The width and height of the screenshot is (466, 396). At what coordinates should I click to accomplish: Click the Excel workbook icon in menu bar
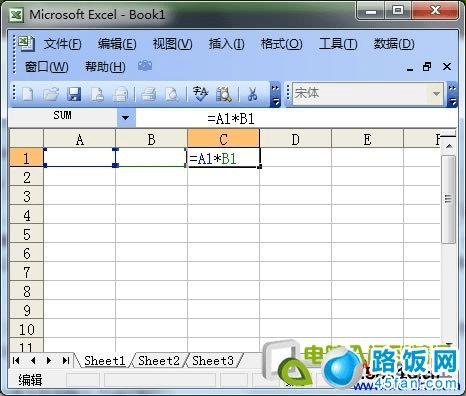point(26,43)
